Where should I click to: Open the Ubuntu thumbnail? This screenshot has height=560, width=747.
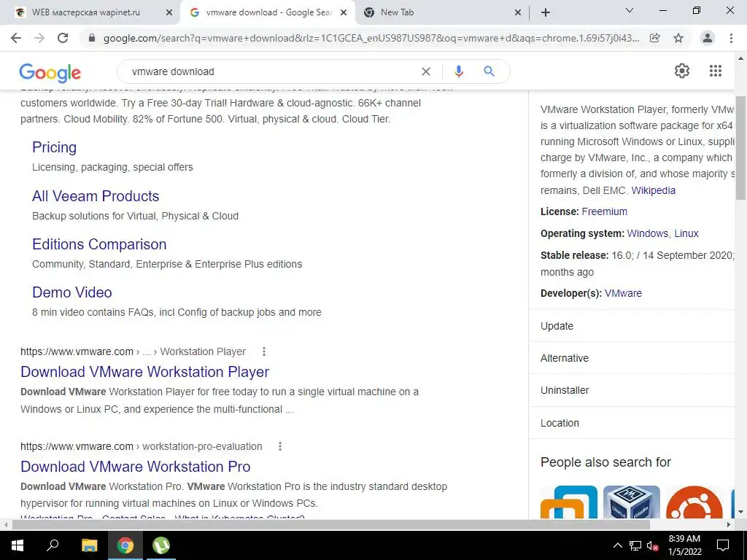click(x=694, y=502)
